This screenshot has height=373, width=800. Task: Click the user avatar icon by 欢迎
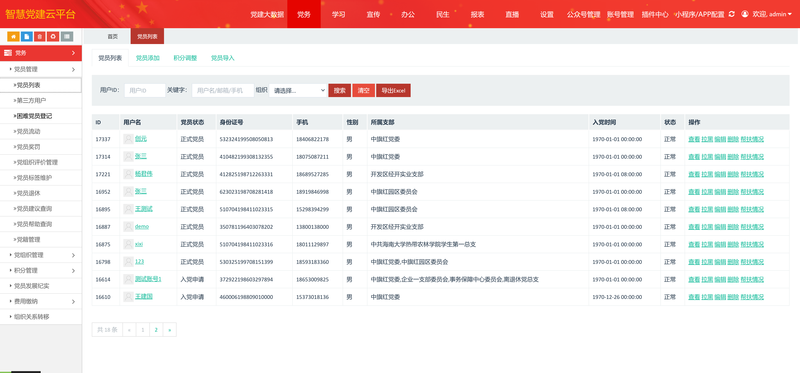(x=745, y=14)
